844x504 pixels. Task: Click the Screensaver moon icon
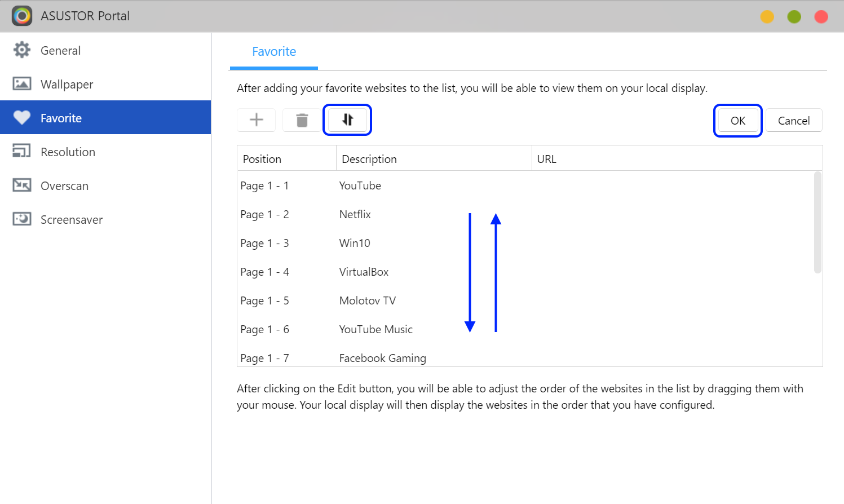22,219
